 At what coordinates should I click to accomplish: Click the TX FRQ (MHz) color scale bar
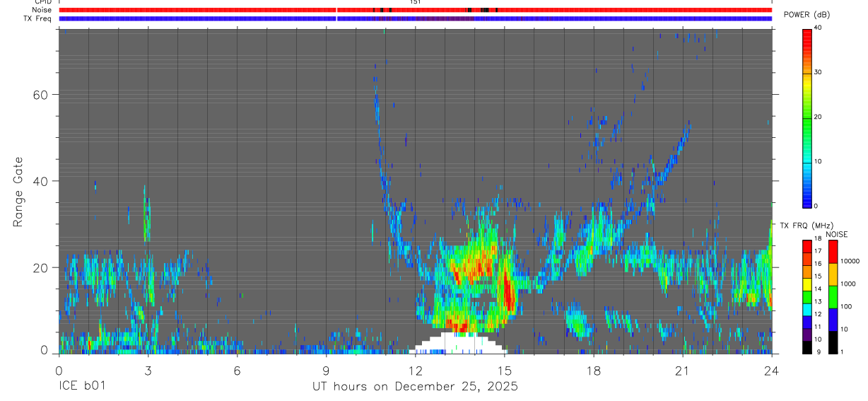point(807,297)
